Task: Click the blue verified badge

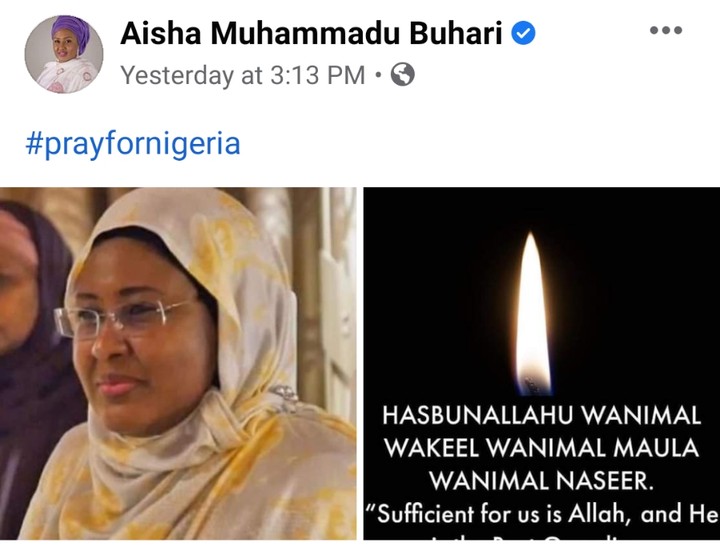Action: pos(523,34)
